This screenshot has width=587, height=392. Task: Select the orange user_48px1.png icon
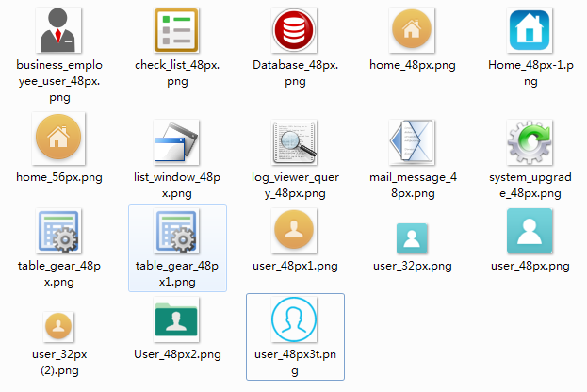coord(295,232)
